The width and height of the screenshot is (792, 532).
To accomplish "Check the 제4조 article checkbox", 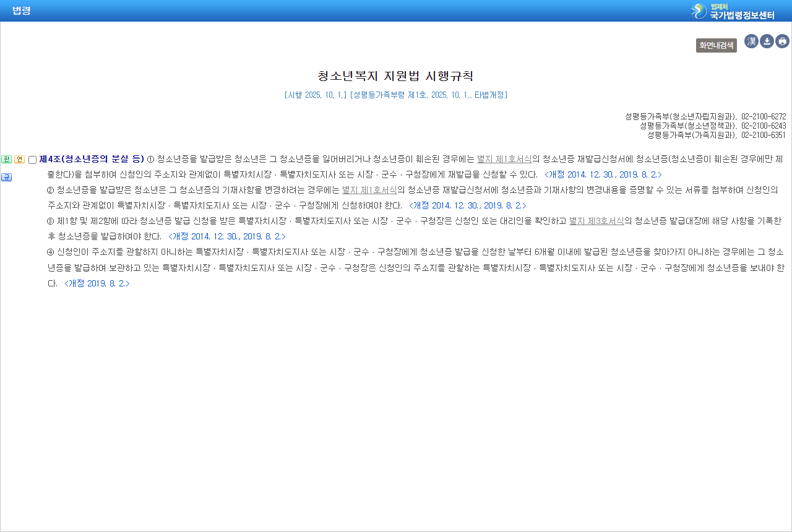I will [x=33, y=160].
